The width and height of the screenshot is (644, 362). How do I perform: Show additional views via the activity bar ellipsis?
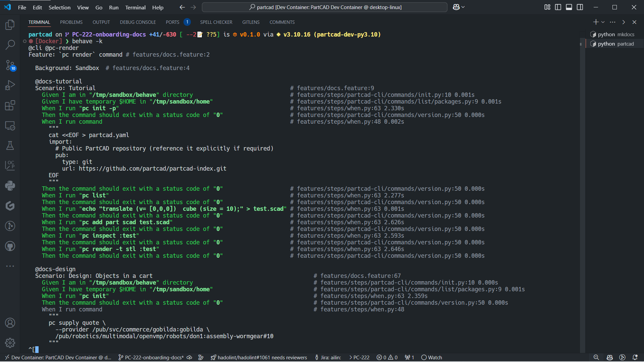(10, 266)
